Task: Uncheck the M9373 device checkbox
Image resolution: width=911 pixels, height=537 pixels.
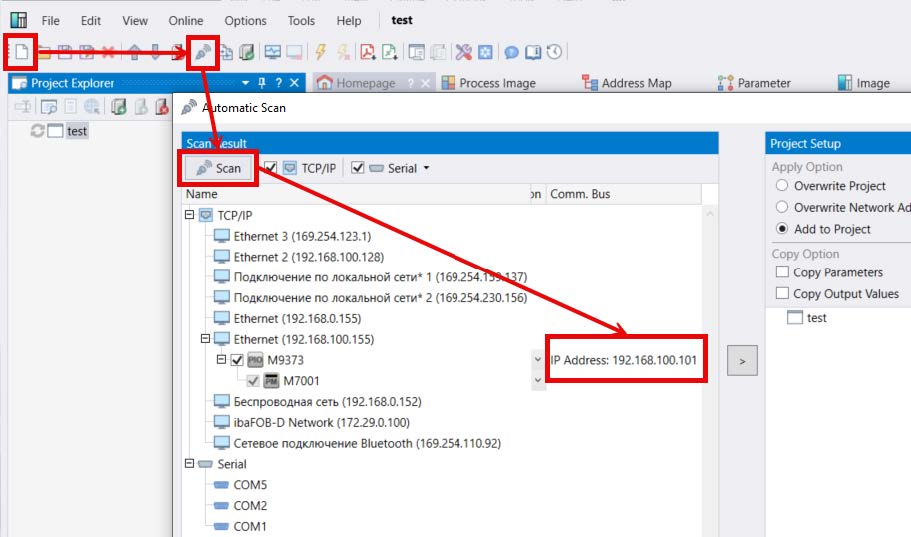Action: (236, 360)
